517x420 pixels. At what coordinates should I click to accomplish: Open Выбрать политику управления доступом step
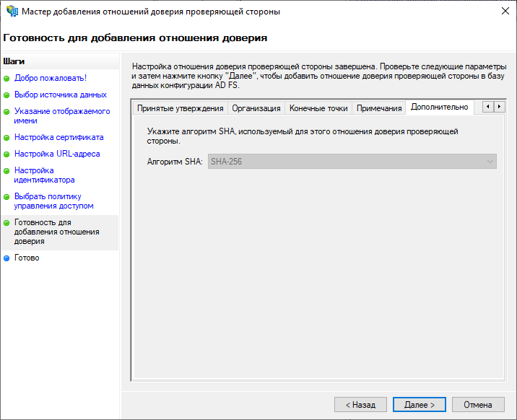tap(53, 201)
